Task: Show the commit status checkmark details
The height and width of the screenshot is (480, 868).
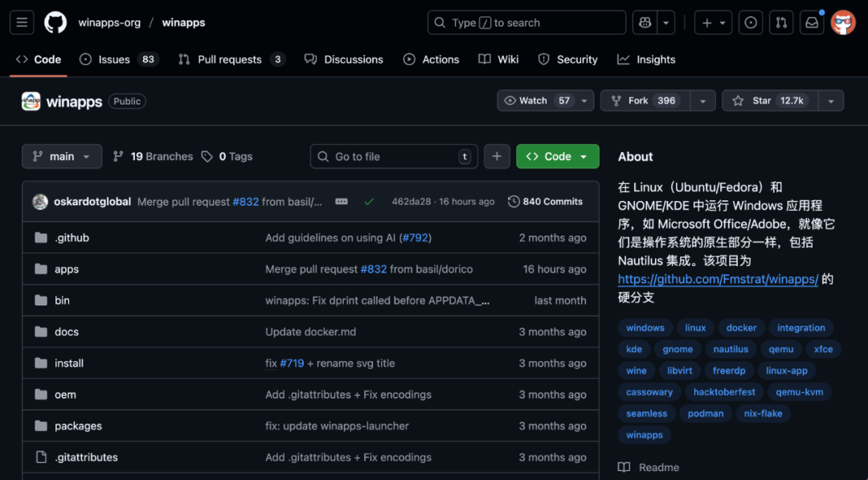Action: (x=369, y=202)
